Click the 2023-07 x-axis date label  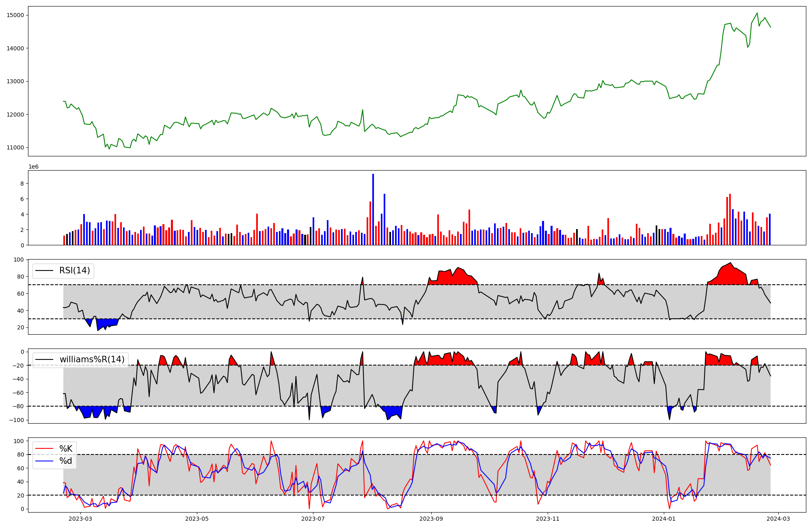pyautogui.click(x=313, y=519)
